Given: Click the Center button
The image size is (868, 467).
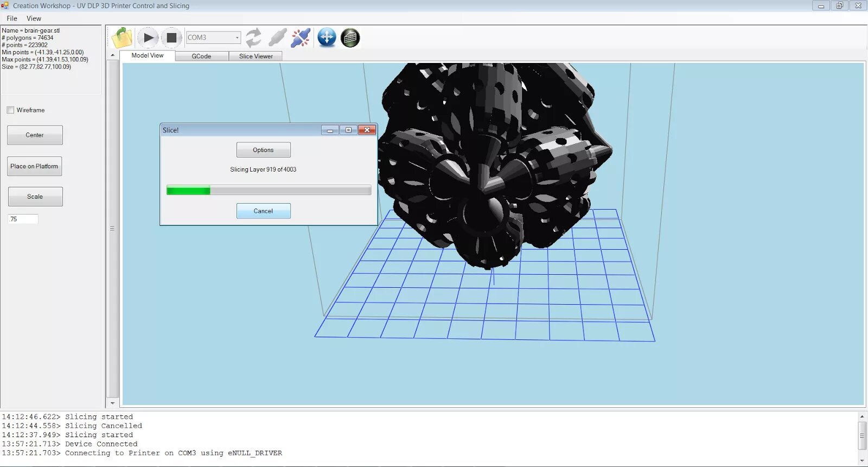Looking at the screenshot, I should tap(35, 135).
